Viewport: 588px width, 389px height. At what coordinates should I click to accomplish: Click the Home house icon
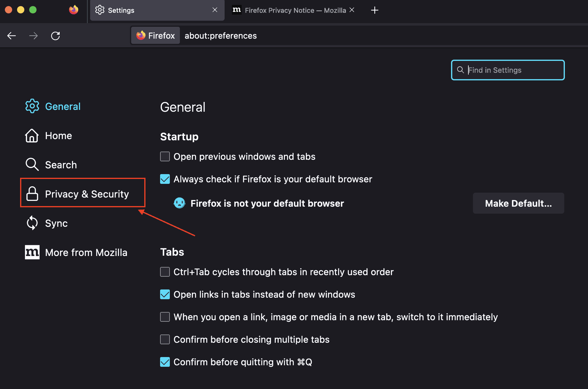[32, 136]
